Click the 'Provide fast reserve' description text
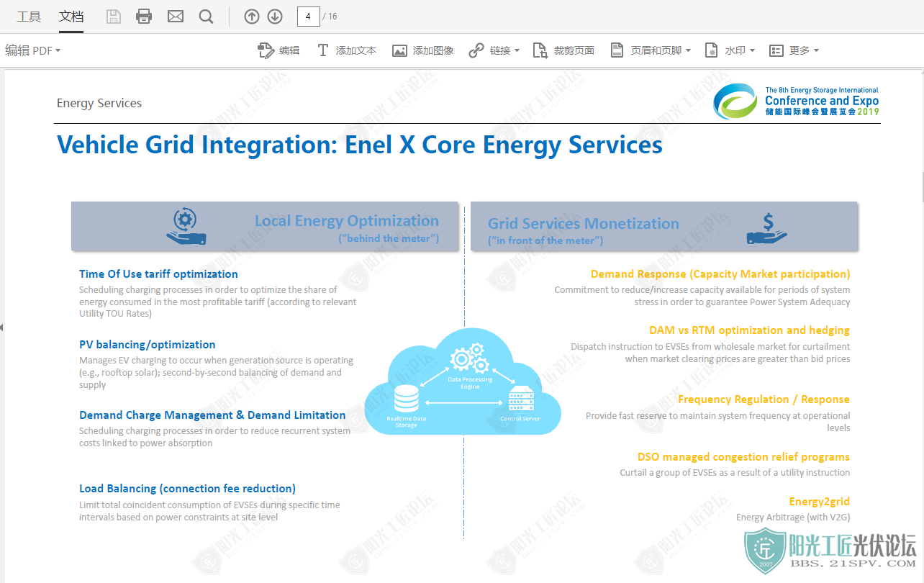The height and width of the screenshot is (583, 924). [x=718, y=421]
